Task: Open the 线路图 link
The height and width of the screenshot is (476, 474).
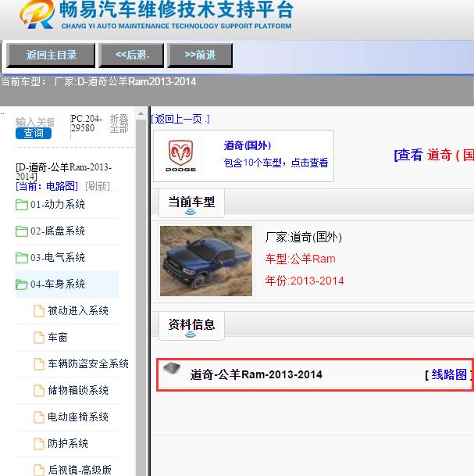Action: (449, 374)
